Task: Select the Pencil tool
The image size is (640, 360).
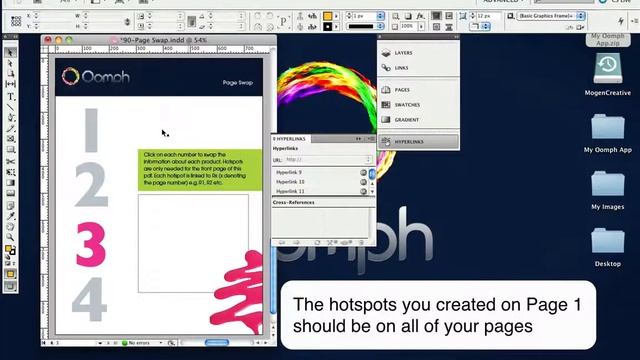Action: tap(10, 129)
